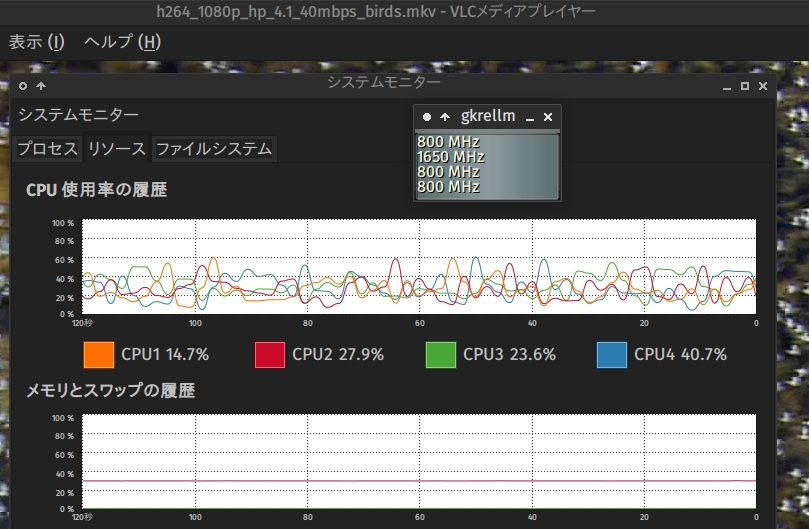This screenshot has width=809, height=529.
Task: Click the 1650 MHz reading in gkrellm
Action: point(450,157)
